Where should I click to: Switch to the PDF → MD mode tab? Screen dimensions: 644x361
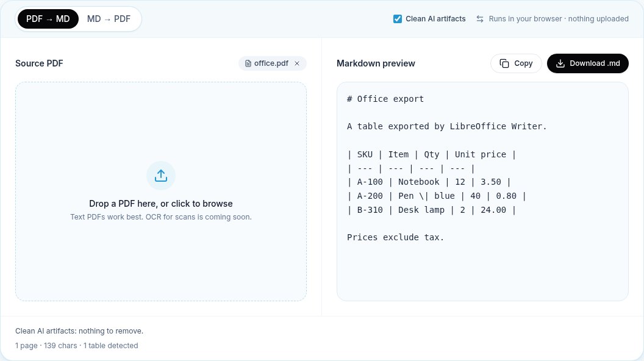48,19
